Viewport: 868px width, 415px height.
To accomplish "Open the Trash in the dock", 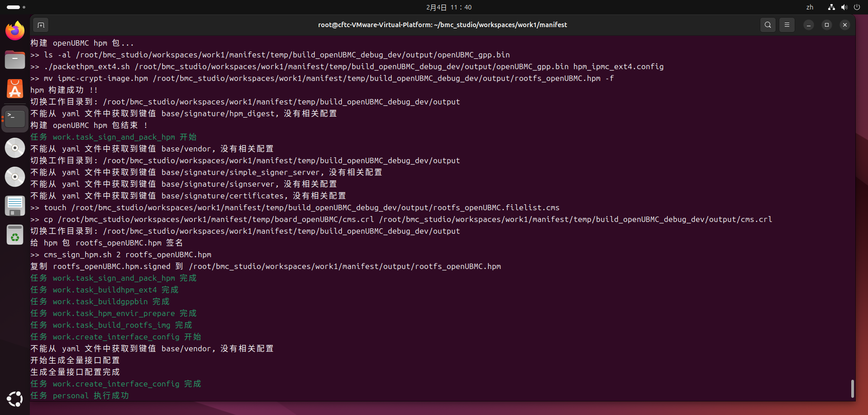I will (x=15, y=235).
